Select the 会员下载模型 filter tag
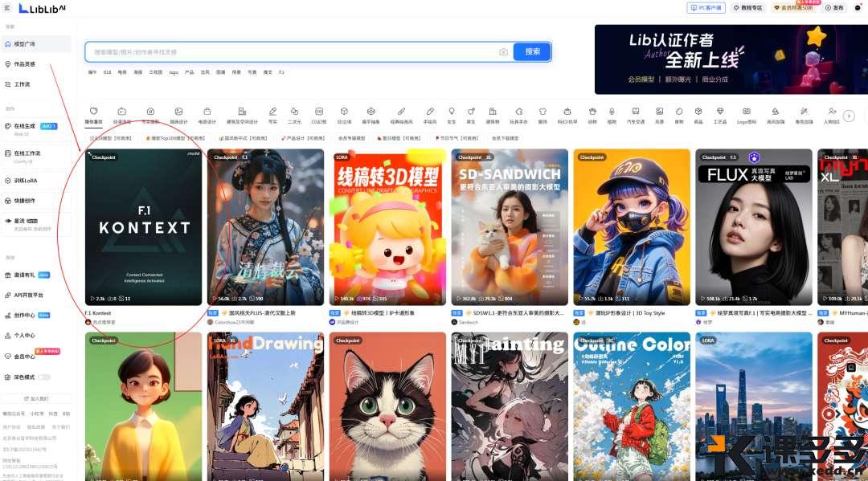 (x=505, y=138)
